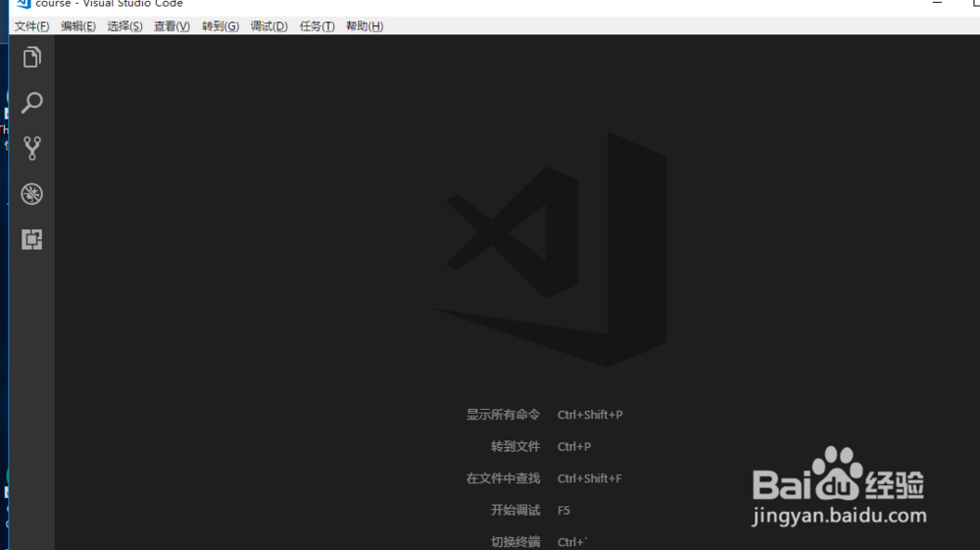Click the 转到文件 label
Screen dimensions: 980x550
pos(515,446)
